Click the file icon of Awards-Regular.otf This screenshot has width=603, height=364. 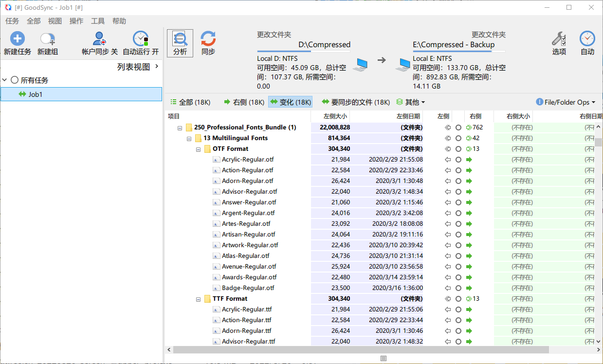coord(217,277)
